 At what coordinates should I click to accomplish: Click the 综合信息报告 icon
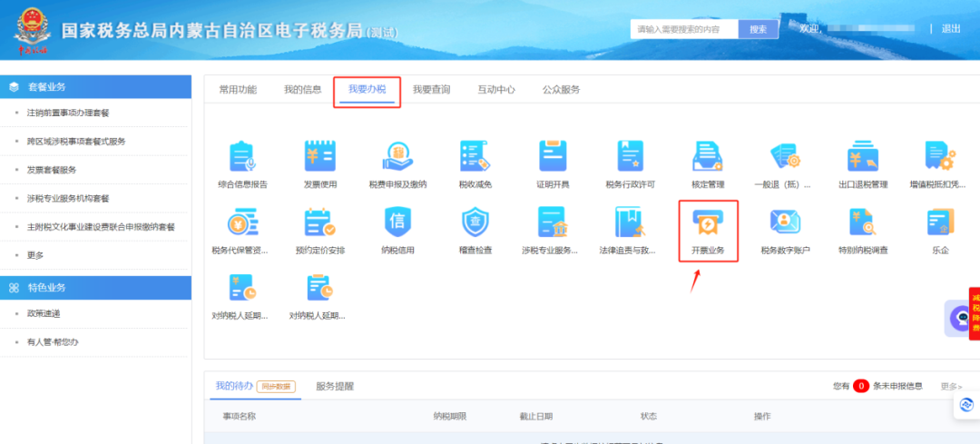pos(240,157)
